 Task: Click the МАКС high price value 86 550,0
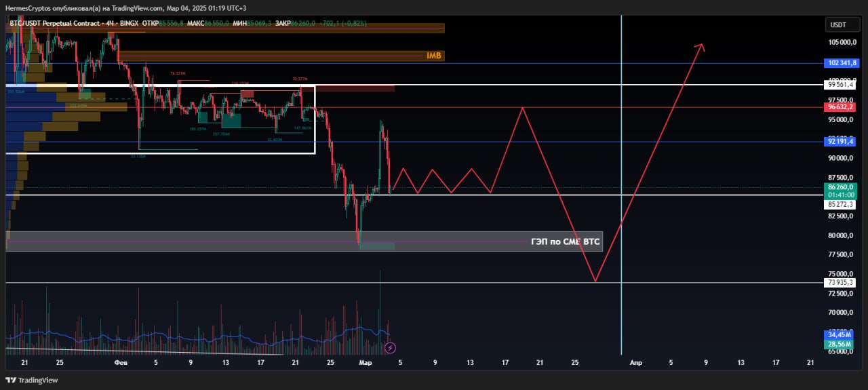click(x=216, y=23)
